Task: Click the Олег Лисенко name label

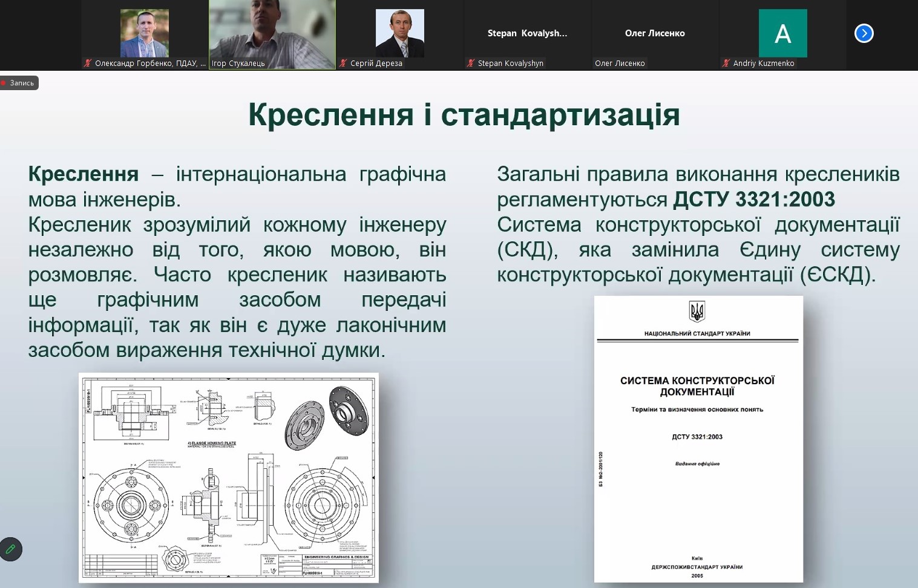Action: pos(620,63)
